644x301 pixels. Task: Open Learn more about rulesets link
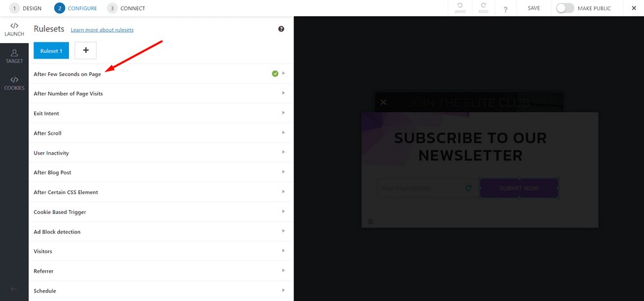pyautogui.click(x=102, y=30)
